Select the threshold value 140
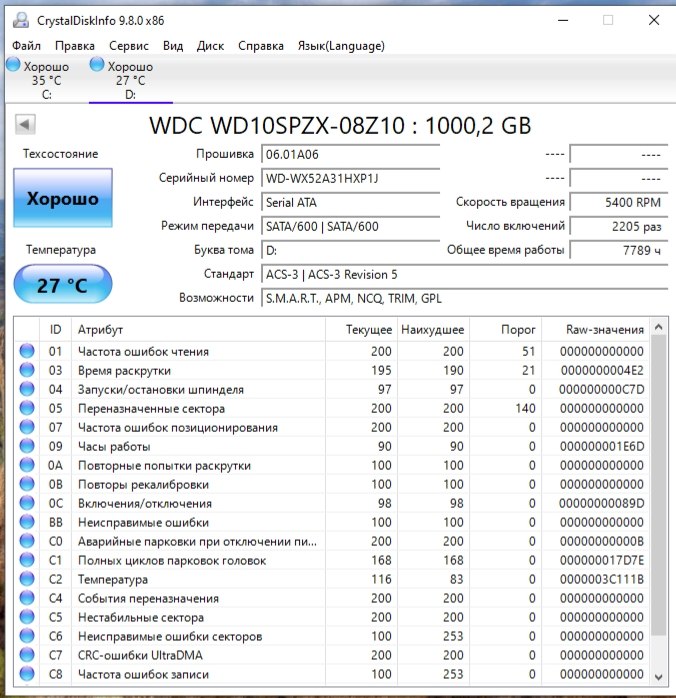 pyautogui.click(x=525, y=408)
